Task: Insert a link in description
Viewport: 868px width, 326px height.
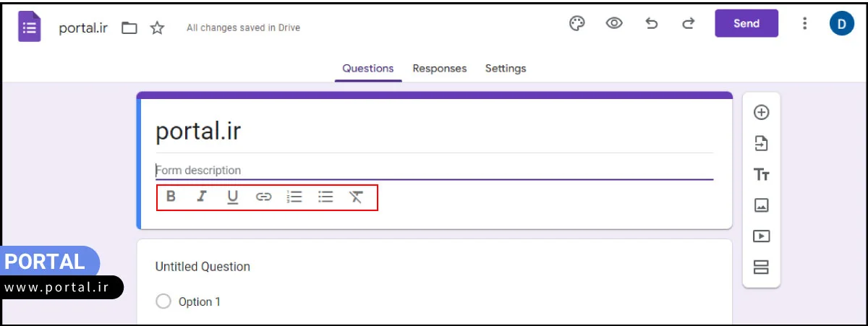Action: click(x=264, y=197)
